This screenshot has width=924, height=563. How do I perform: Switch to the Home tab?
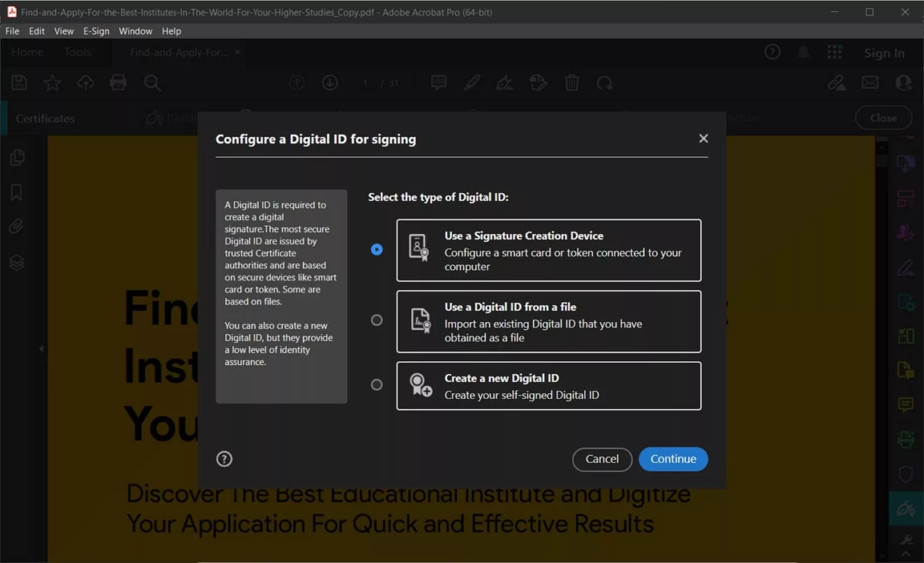[x=27, y=52]
